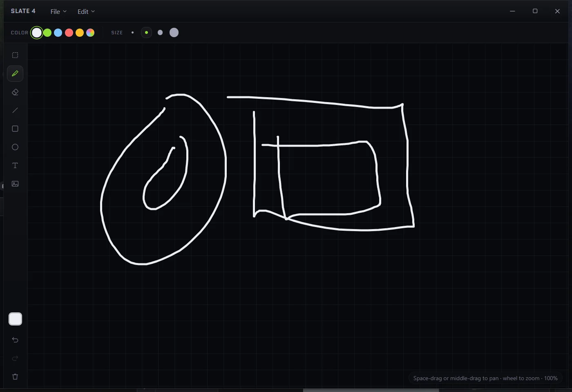572x392 pixels.
Task: Pick the red color swatch
Action: coord(69,33)
